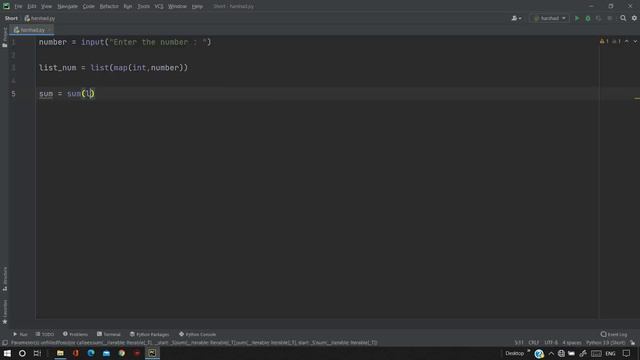
Task: Open the Run menu
Action: [128, 7]
